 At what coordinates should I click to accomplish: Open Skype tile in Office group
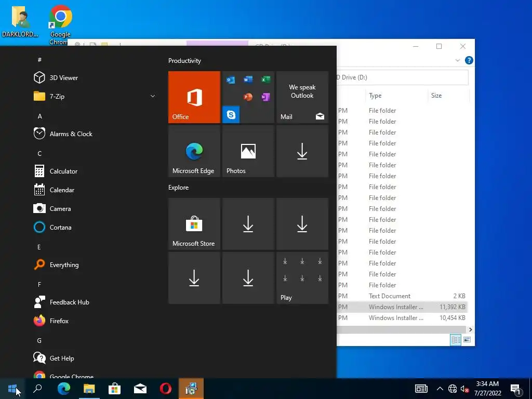click(231, 115)
